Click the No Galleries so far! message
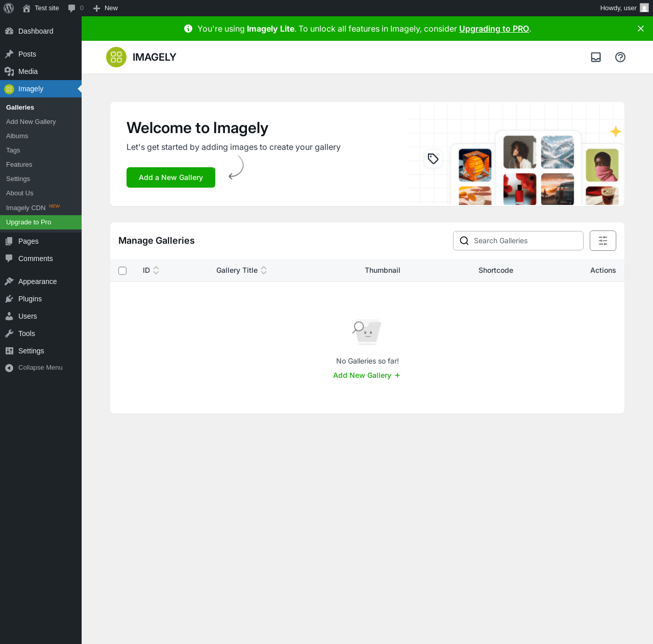Image resolution: width=653 pixels, height=644 pixels. point(367,361)
